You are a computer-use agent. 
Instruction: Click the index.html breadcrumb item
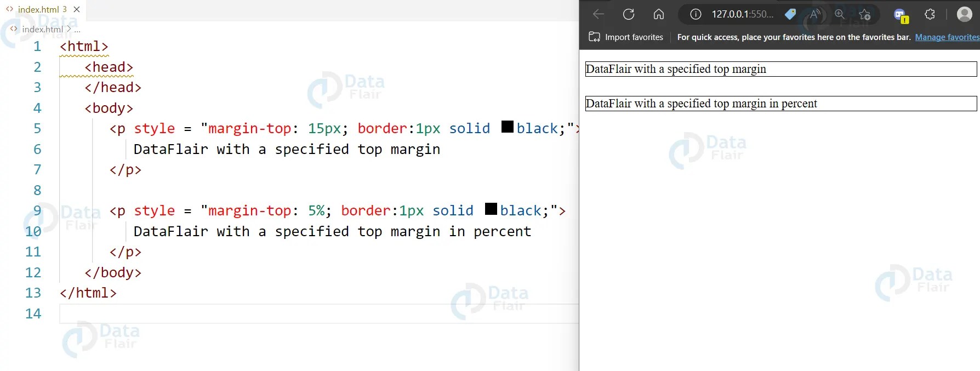click(43, 29)
